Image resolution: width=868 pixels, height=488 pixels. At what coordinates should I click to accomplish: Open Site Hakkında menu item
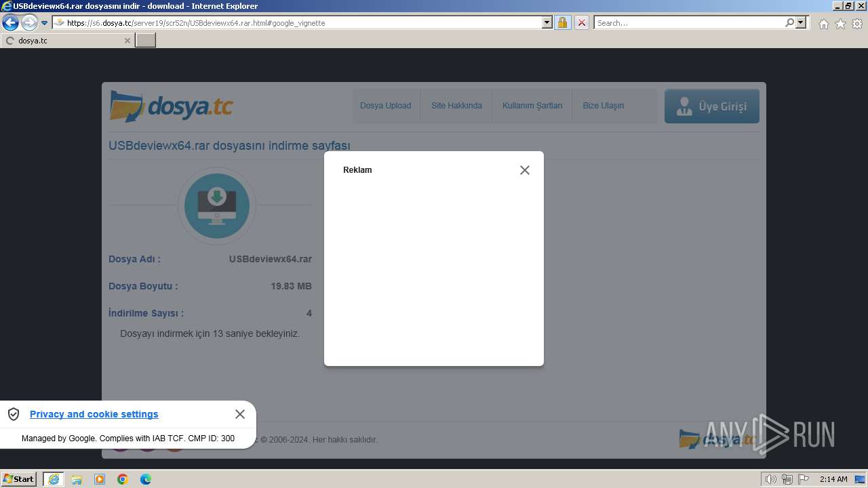[456, 106]
